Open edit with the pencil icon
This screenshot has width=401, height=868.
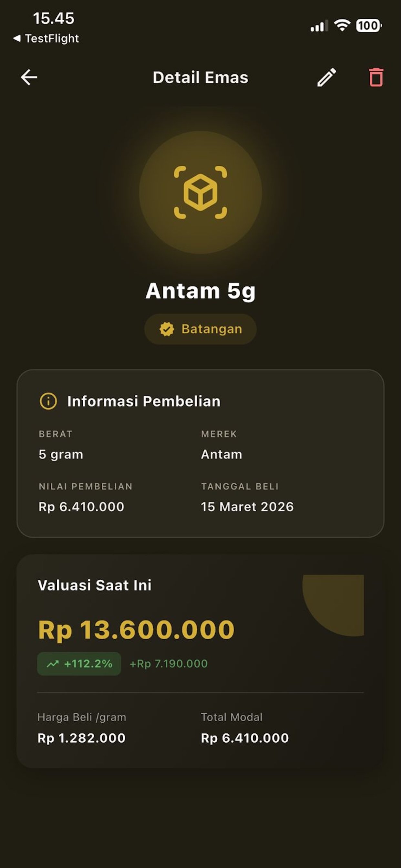point(326,77)
